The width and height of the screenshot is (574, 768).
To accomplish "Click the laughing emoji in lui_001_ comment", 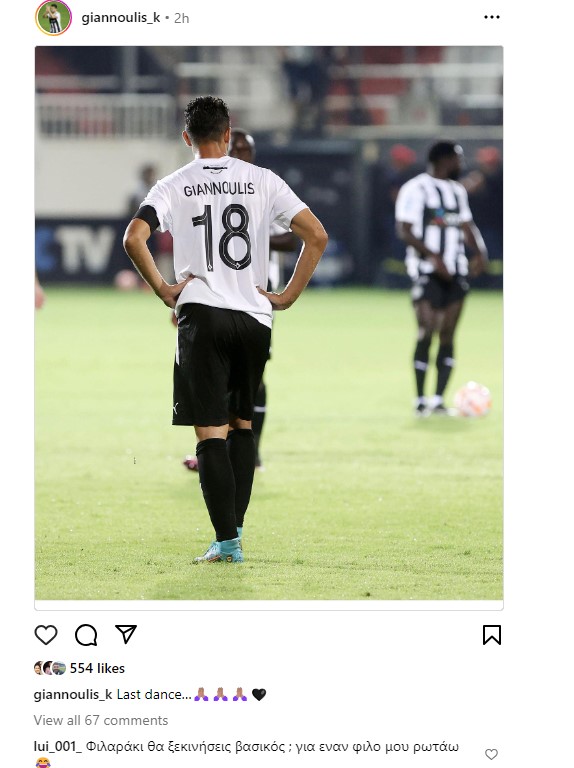I will pos(43,763).
